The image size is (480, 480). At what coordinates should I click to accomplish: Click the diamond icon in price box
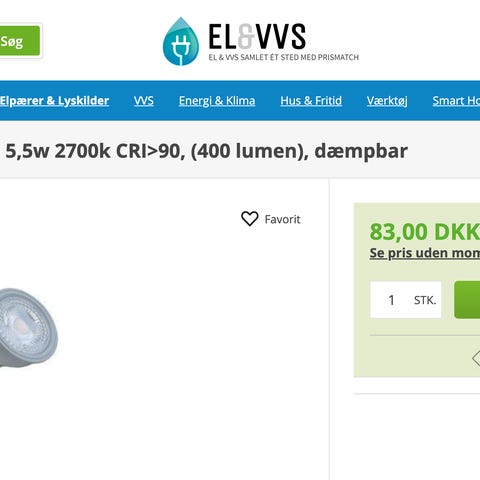pos(476,359)
